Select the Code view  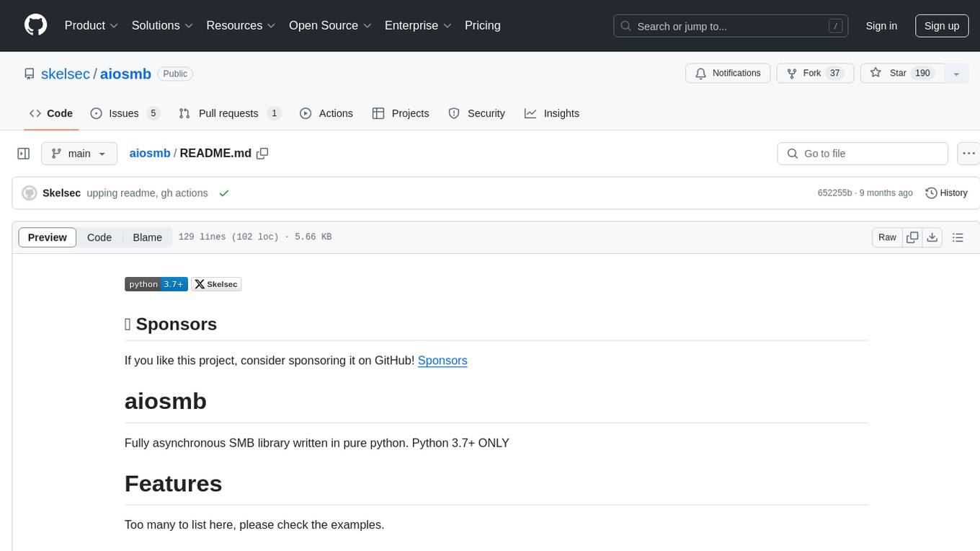(x=99, y=237)
